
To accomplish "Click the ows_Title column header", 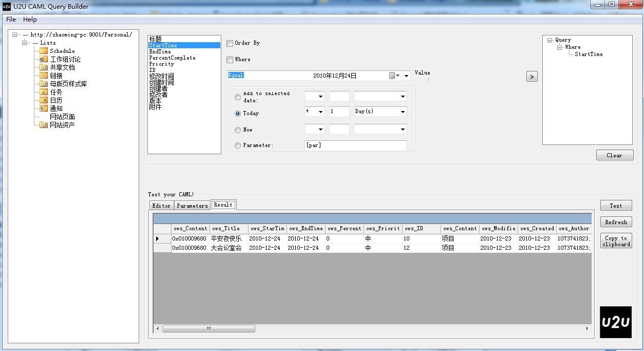I will (229, 229).
